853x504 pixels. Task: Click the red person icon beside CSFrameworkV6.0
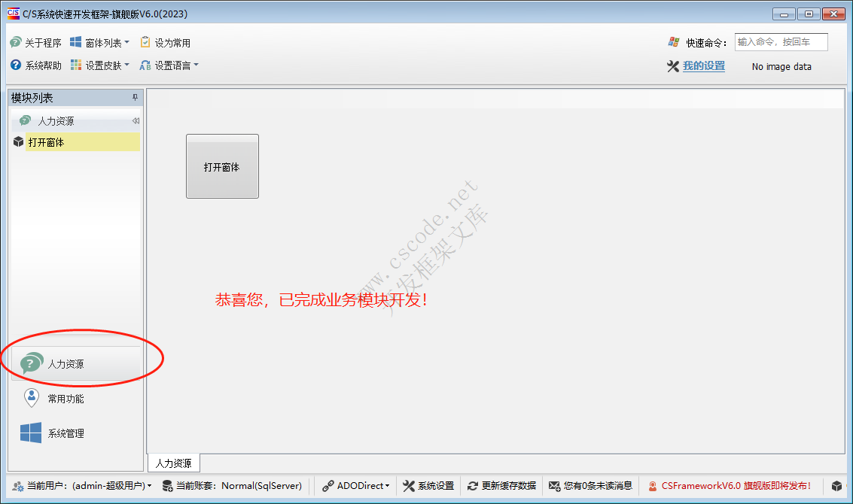652,486
